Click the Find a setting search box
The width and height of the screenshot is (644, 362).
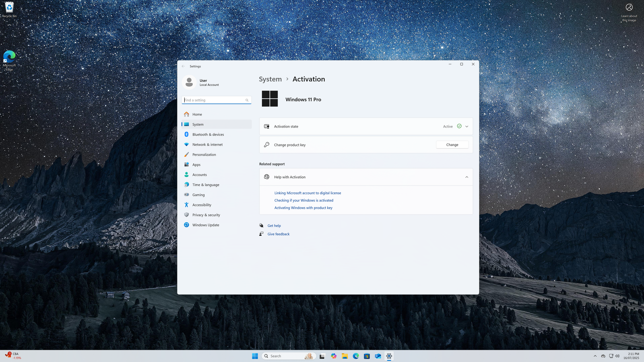coord(217,100)
